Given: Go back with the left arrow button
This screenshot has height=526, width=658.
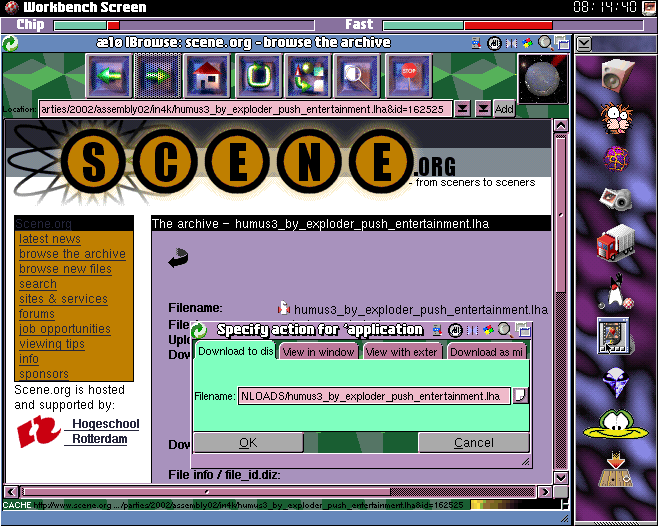Looking at the screenshot, I should (109, 76).
